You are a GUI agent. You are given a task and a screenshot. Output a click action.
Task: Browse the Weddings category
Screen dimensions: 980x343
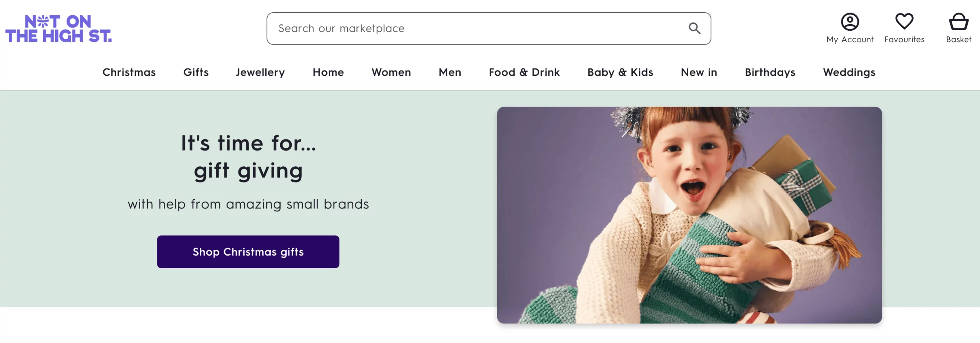(849, 72)
